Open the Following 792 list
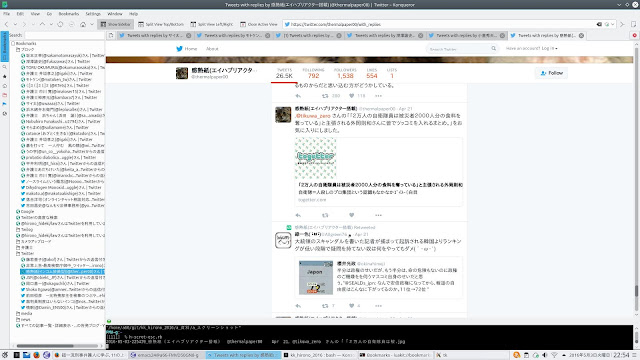 (313, 73)
